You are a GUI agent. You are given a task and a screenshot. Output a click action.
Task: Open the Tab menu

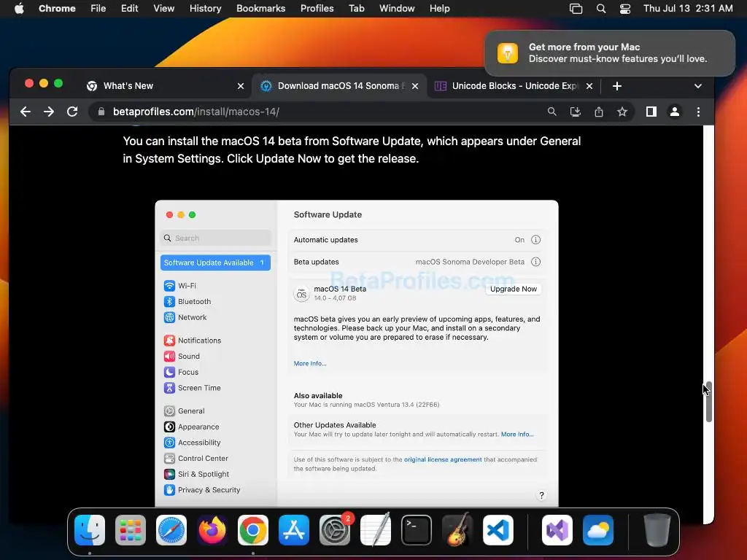point(356,8)
